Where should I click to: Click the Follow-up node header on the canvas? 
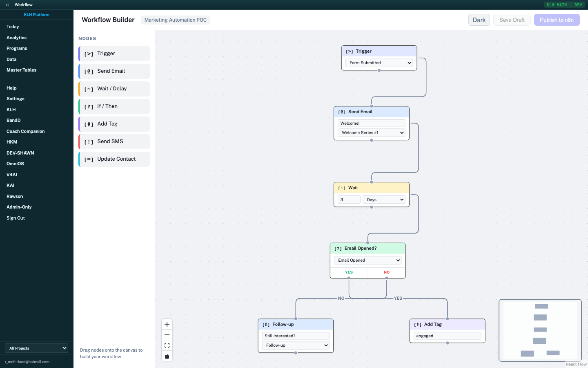click(296, 324)
